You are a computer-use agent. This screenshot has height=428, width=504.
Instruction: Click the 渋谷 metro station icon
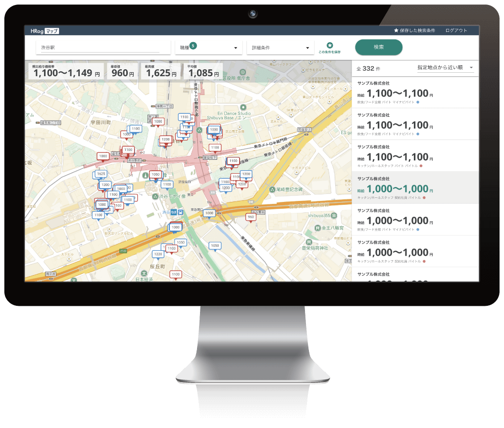click(x=174, y=212)
